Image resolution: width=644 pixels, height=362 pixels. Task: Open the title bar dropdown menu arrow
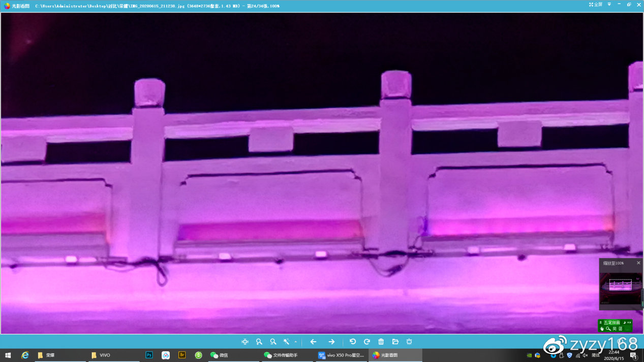click(x=609, y=5)
